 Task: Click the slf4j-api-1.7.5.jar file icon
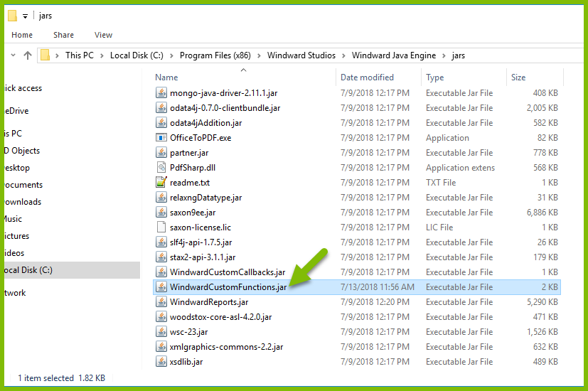[x=161, y=242]
